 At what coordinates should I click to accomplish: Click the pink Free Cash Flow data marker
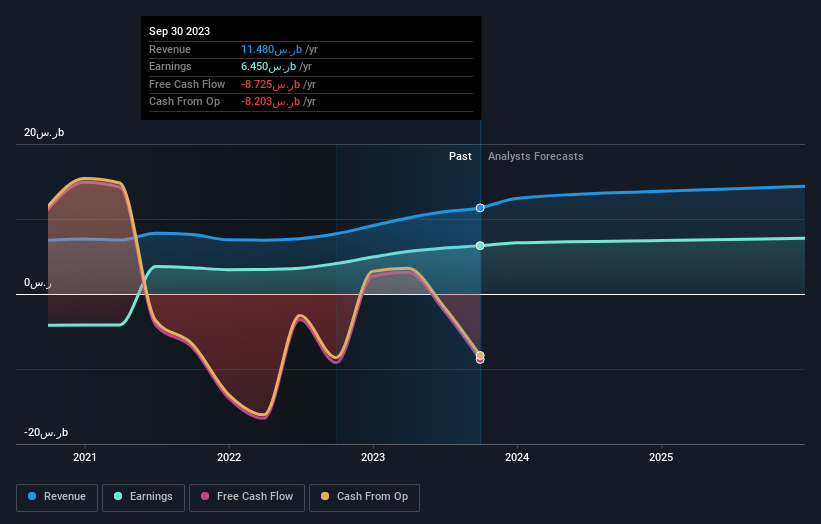tap(480, 360)
